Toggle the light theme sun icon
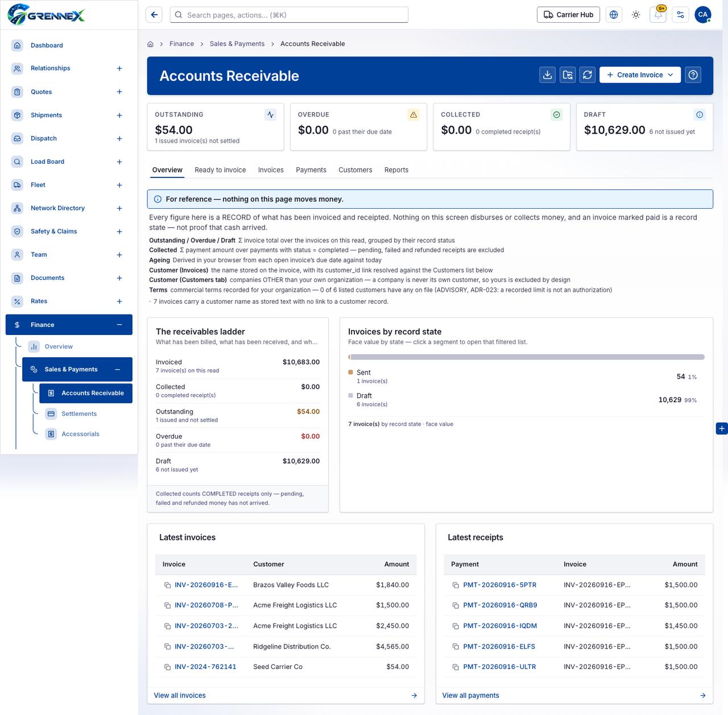This screenshot has width=728, height=715. (x=636, y=15)
